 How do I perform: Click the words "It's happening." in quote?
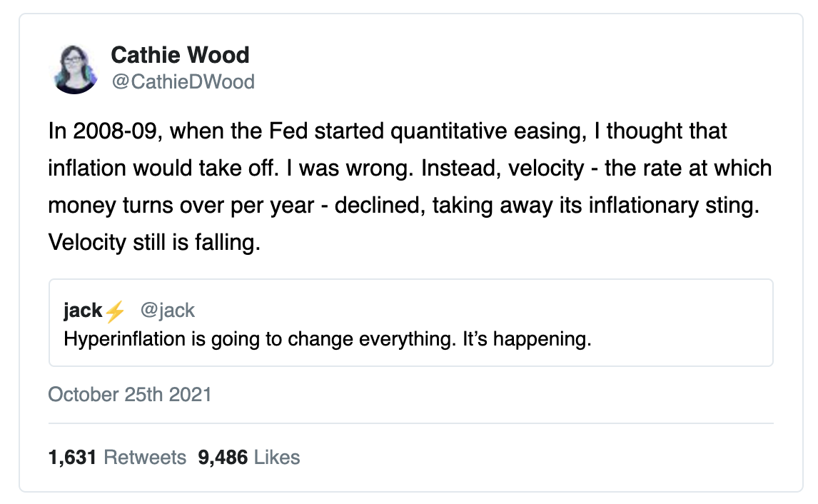click(527, 340)
